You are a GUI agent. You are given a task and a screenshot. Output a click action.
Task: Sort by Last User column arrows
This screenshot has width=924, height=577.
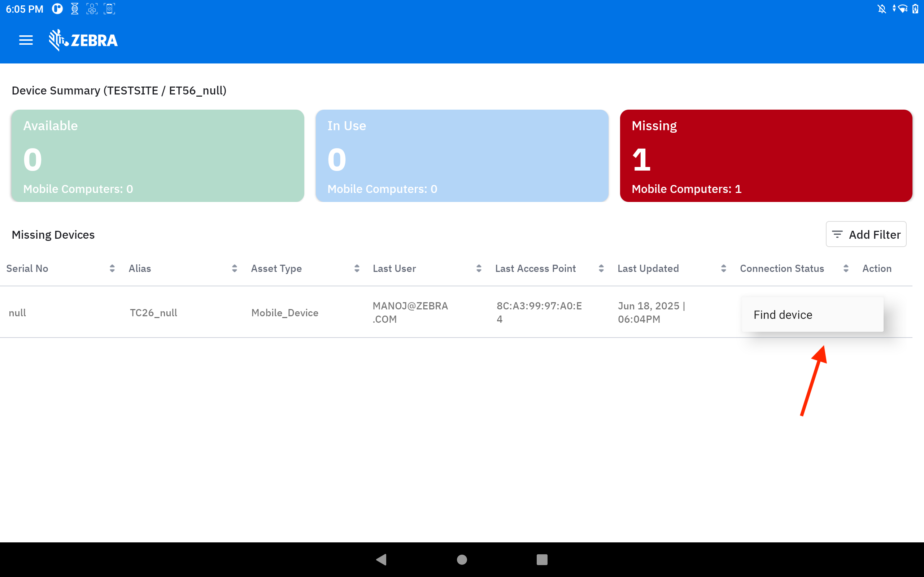point(479,268)
